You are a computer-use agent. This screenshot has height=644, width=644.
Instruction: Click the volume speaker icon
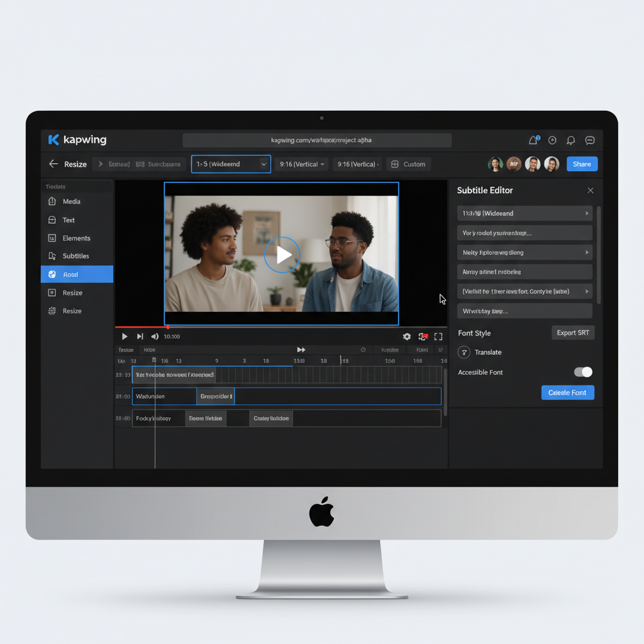click(155, 336)
